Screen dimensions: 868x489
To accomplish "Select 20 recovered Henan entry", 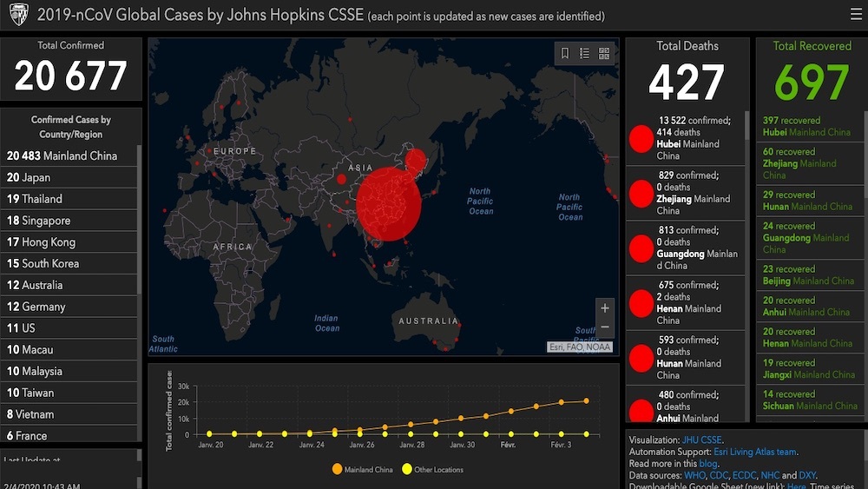I will tap(811, 337).
